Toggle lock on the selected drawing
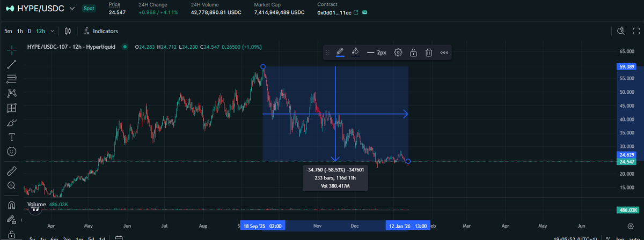 click(x=414, y=52)
